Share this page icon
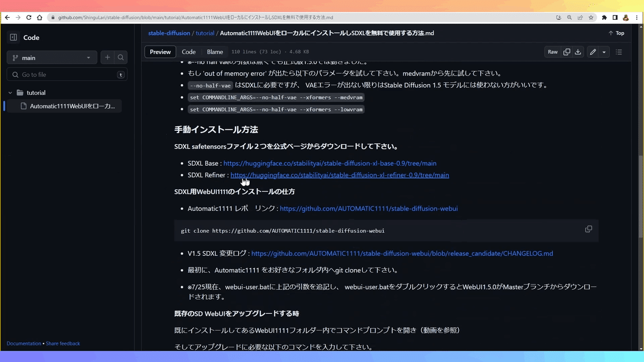This screenshot has width=644, height=362. tap(580, 17)
